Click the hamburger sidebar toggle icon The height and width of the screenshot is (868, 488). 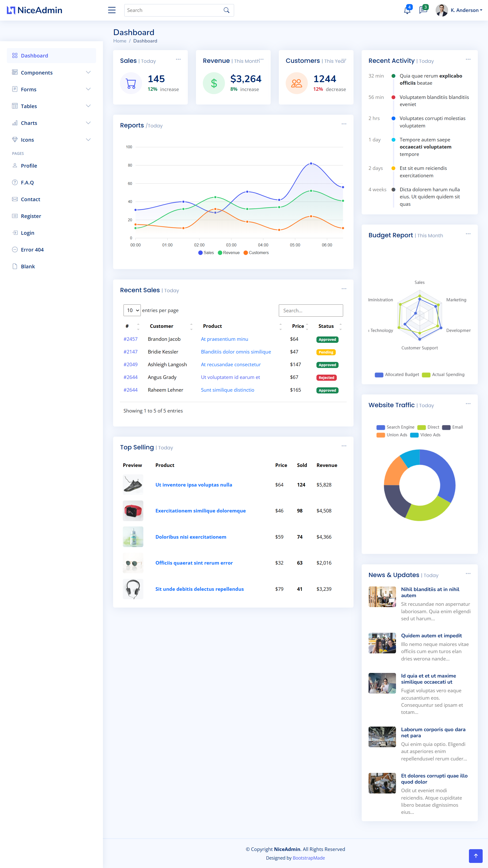click(x=112, y=10)
